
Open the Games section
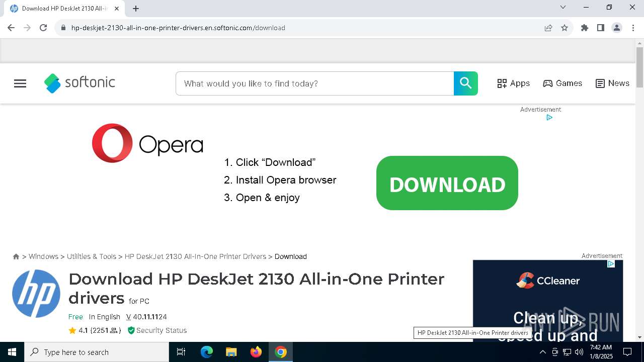click(562, 83)
